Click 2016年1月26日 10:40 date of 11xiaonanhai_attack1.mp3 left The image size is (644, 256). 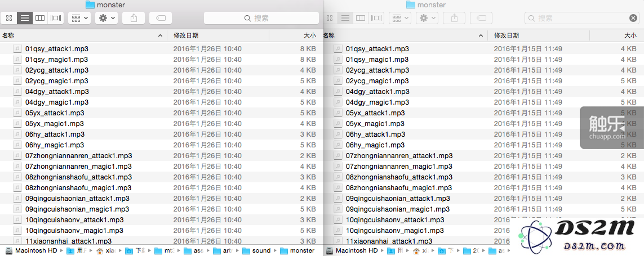click(207, 241)
